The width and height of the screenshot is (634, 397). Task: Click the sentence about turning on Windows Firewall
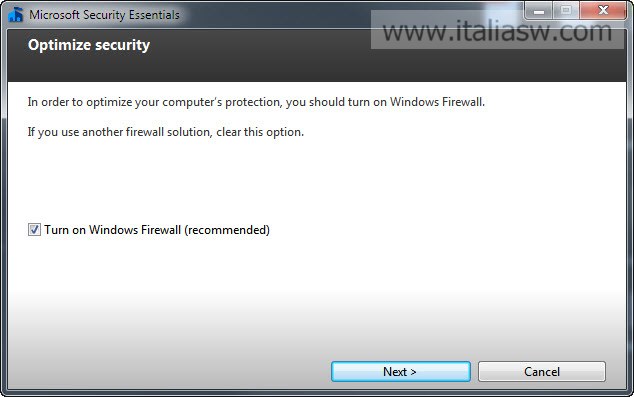pos(256,102)
